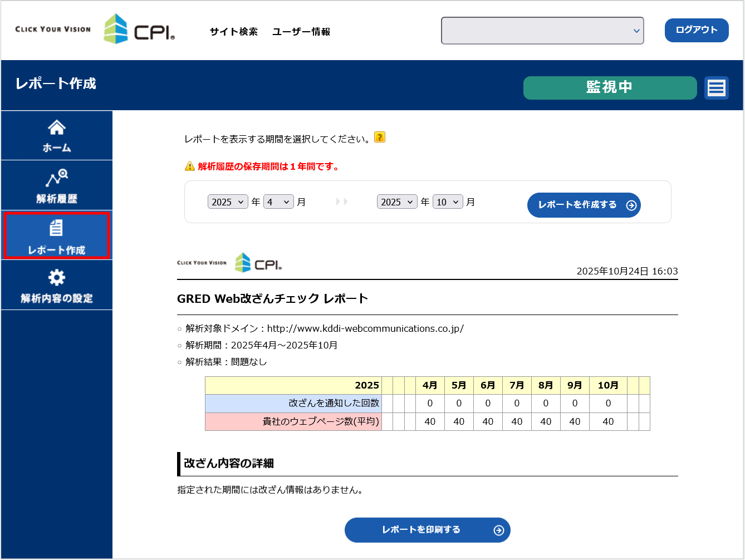Expand the start year 2025 dropdown
This screenshot has width=745, height=560.
(228, 202)
